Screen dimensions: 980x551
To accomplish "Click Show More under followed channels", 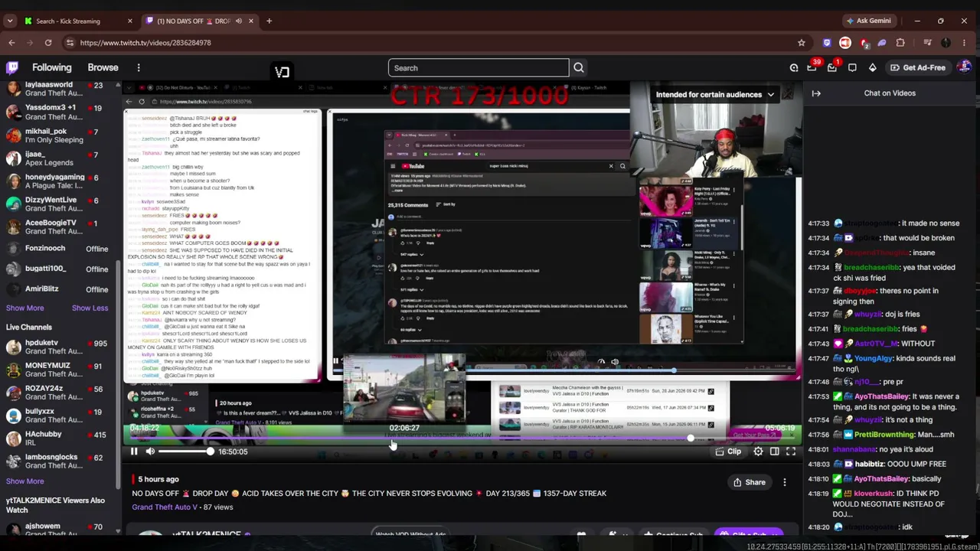I will tap(24, 308).
